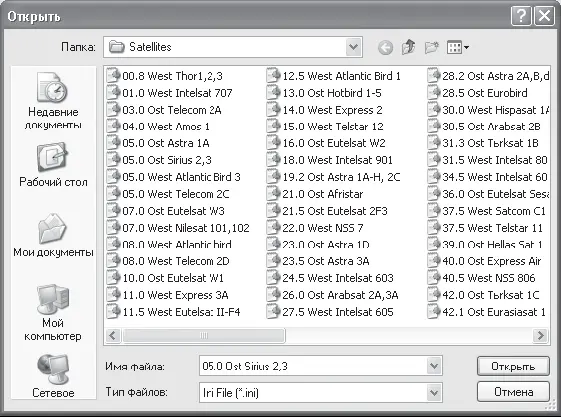Select file icon of 11.5 West Eutelsat II-F4
Image resolution: width=561 pixels, height=417 pixels.
tap(113, 311)
